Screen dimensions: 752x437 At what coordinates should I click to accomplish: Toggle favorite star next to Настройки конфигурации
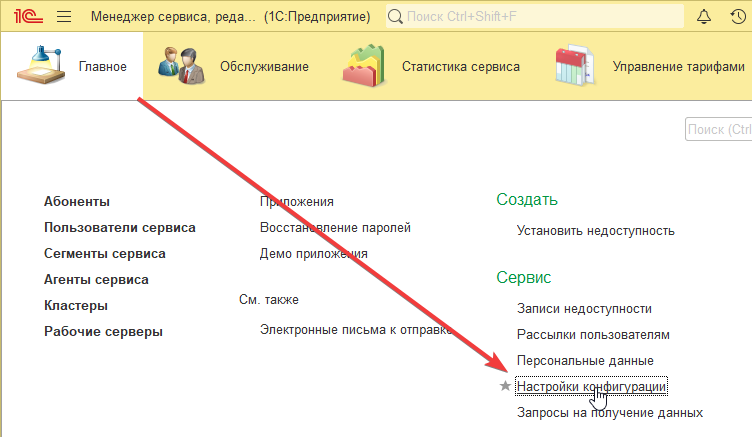tap(505, 386)
